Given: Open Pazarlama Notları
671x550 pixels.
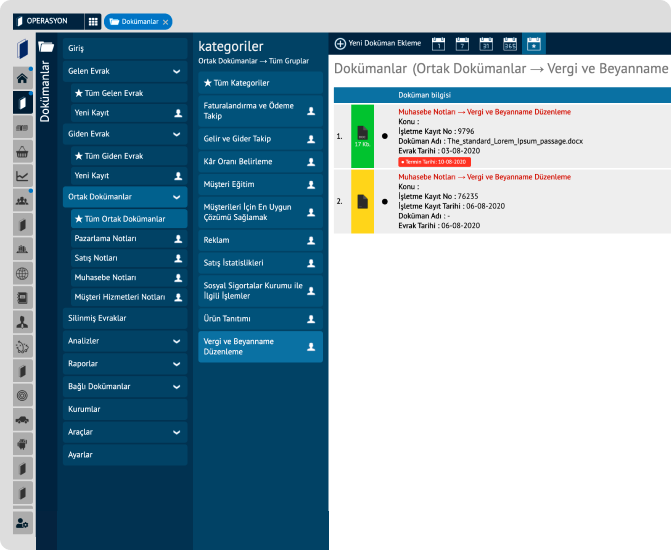Looking at the screenshot, I should point(129,238).
